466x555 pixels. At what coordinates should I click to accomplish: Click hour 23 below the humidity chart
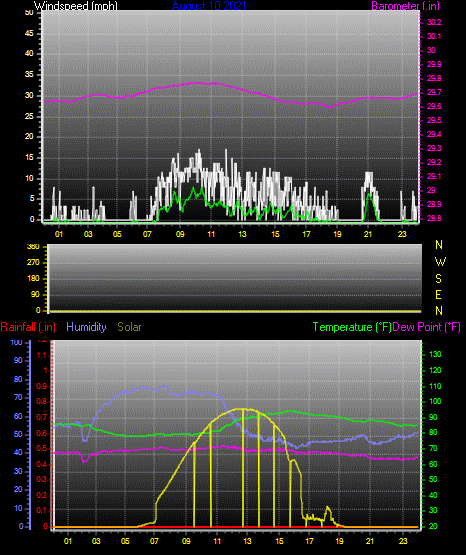[x=403, y=541]
